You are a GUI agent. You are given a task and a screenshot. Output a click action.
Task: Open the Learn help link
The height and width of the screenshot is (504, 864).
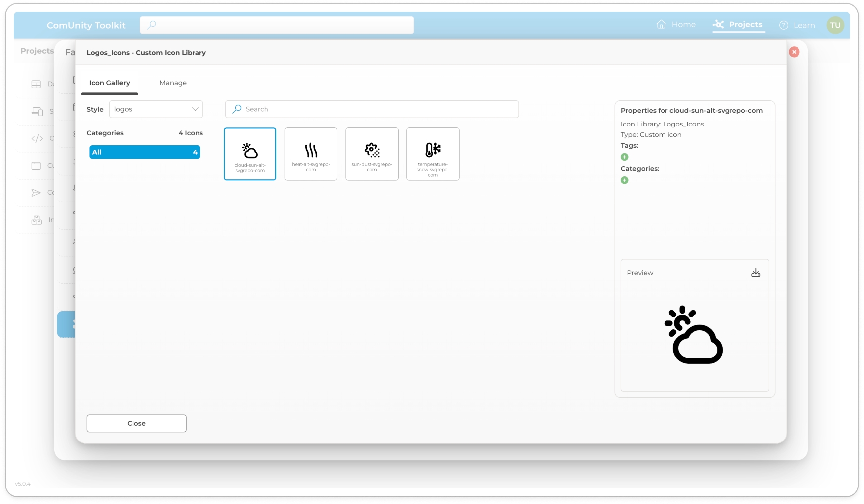pyautogui.click(x=797, y=25)
